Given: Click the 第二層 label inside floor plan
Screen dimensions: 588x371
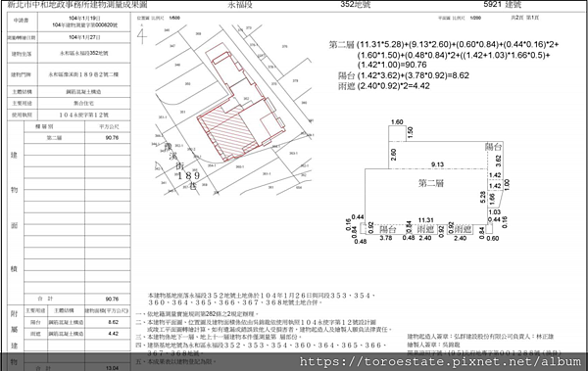Looking at the screenshot, I should [430, 183].
